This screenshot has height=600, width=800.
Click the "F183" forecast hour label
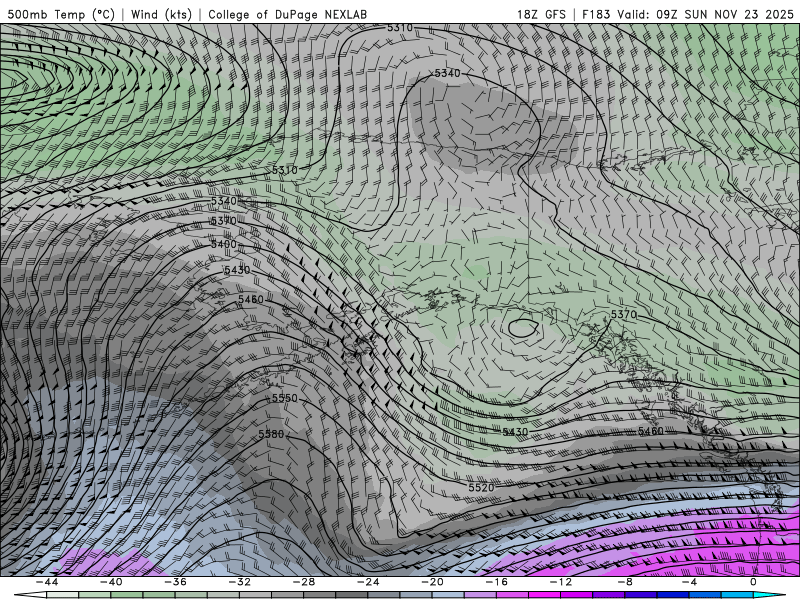(x=596, y=14)
